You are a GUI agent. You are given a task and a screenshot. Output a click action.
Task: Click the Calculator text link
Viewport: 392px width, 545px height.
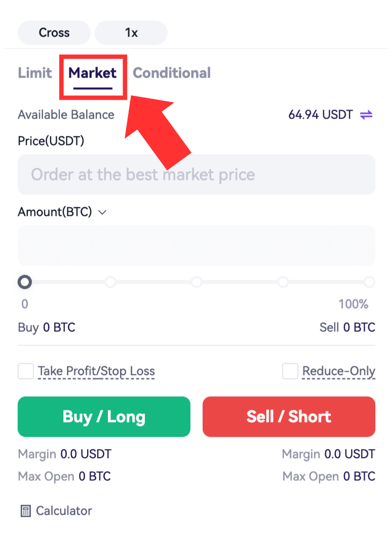tap(64, 511)
